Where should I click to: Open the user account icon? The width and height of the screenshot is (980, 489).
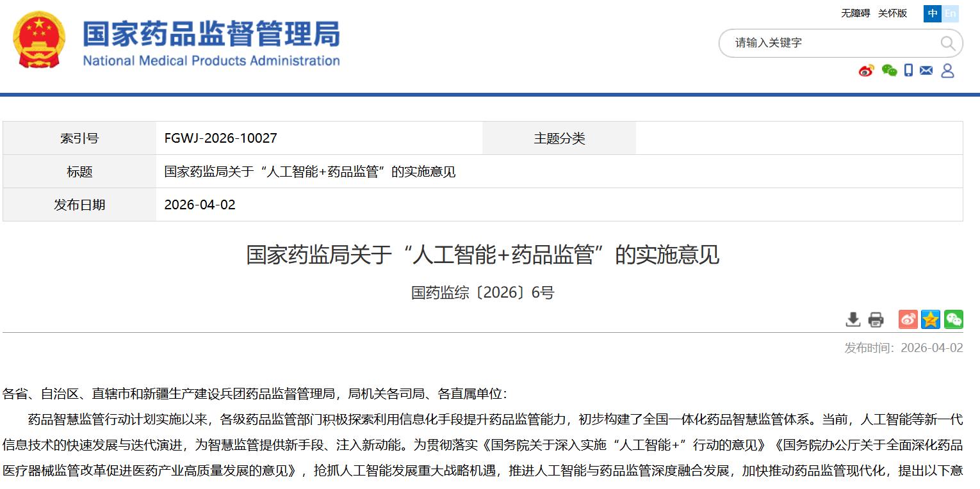pyautogui.click(x=947, y=70)
